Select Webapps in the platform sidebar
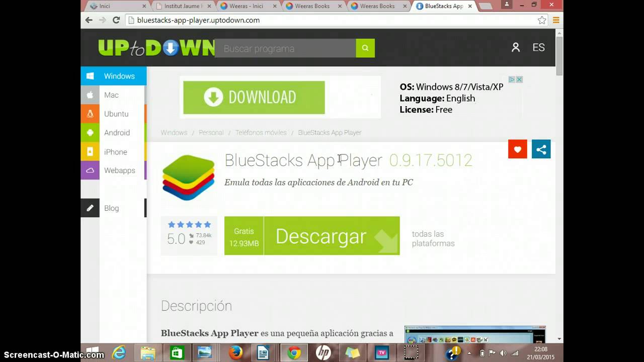Image resolution: width=644 pixels, height=362 pixels. (119, 170)
